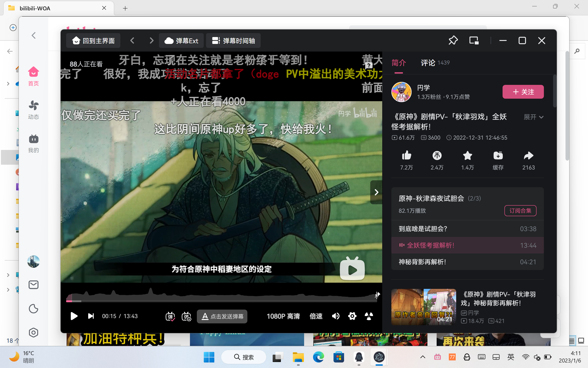Click the 订阅合集 subscribe button
Screen dimensions: 588x368
click(x=520, y=210)
